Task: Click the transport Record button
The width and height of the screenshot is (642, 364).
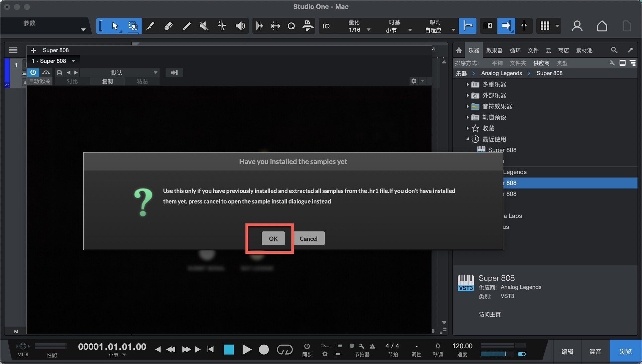Action: tap(264, 350)
